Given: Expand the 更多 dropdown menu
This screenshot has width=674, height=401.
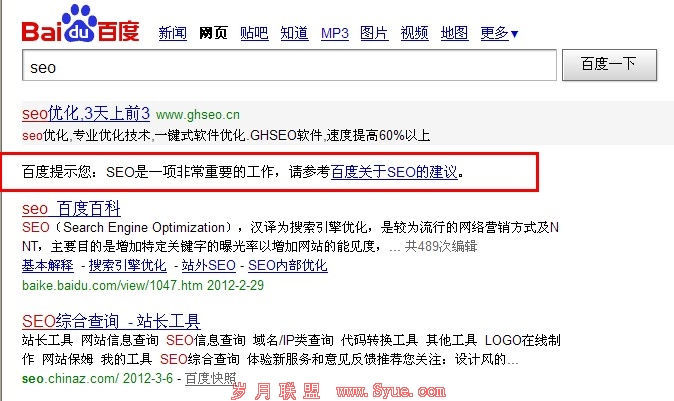Looking at the screenshot, I should pos(499,34).
